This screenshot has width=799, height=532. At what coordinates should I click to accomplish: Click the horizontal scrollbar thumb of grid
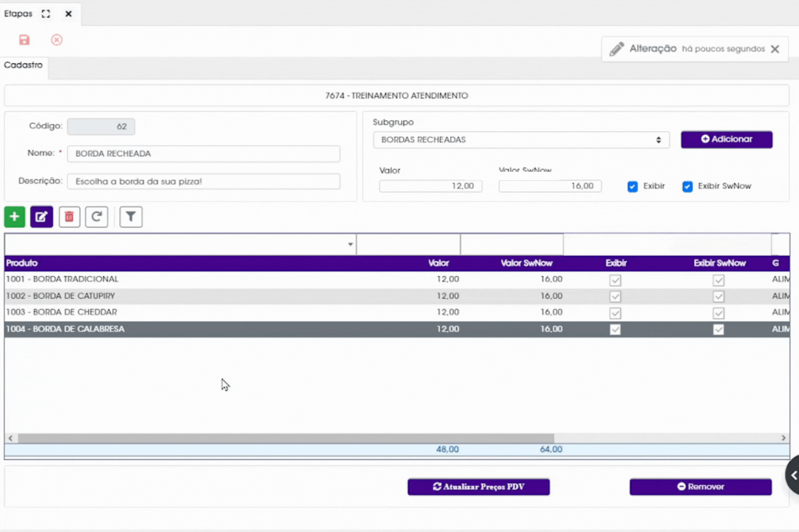286,438
